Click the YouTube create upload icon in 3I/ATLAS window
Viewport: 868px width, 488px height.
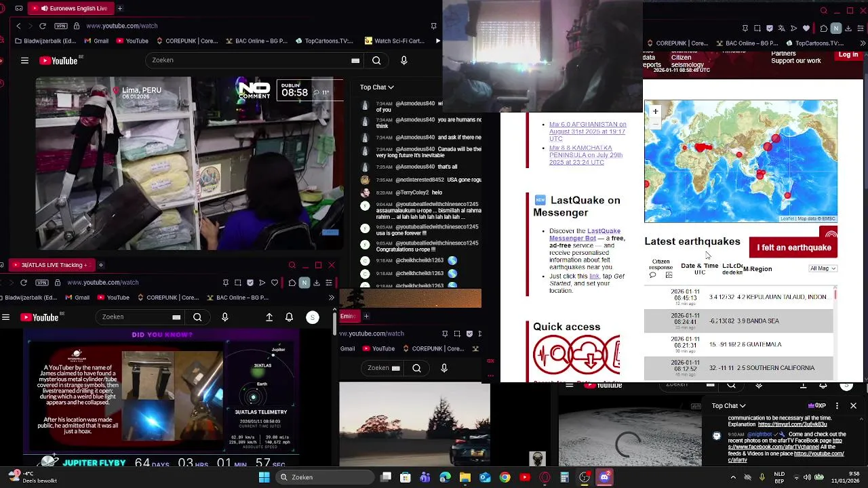pyautogui.click(x=269, y=317)
